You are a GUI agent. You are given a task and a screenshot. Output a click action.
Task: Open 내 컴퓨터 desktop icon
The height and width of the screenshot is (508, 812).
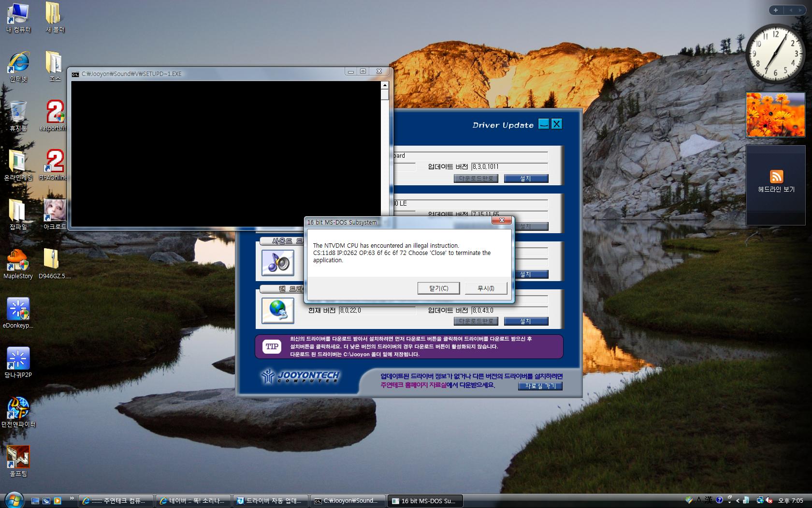point(18,15)
